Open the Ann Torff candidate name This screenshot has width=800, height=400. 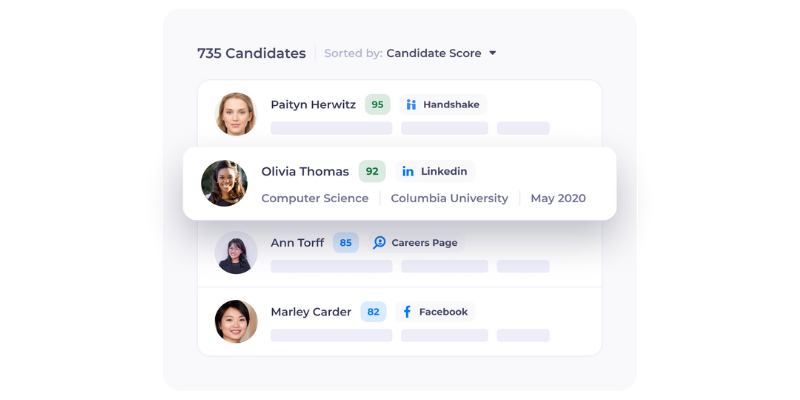click(x=298, y=242)
